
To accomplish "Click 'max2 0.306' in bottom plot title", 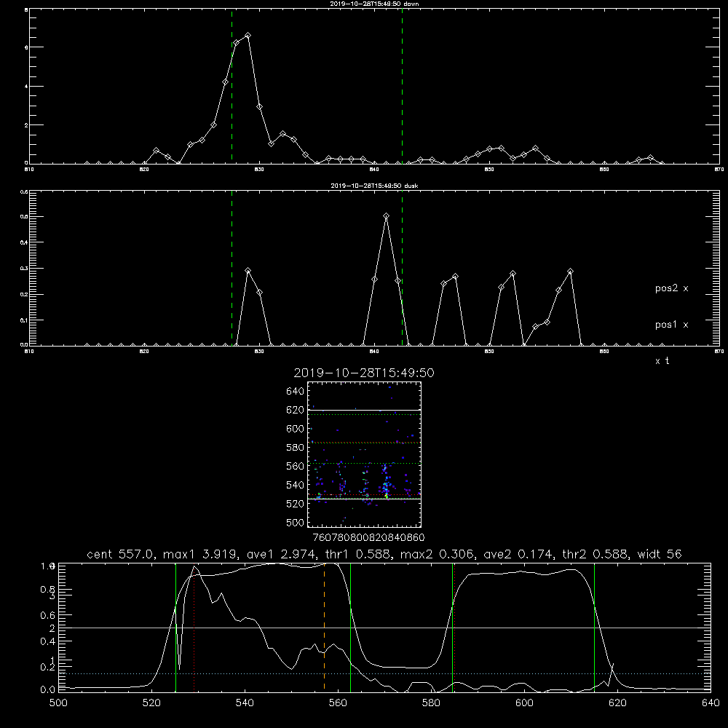I will (438, 554).
